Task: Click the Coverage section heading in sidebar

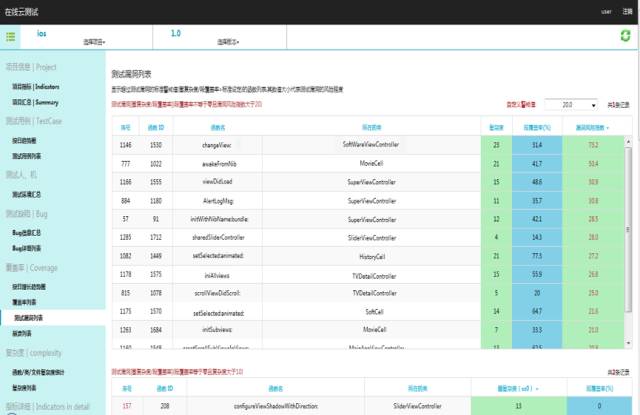Action: click(x=31, y=268)
